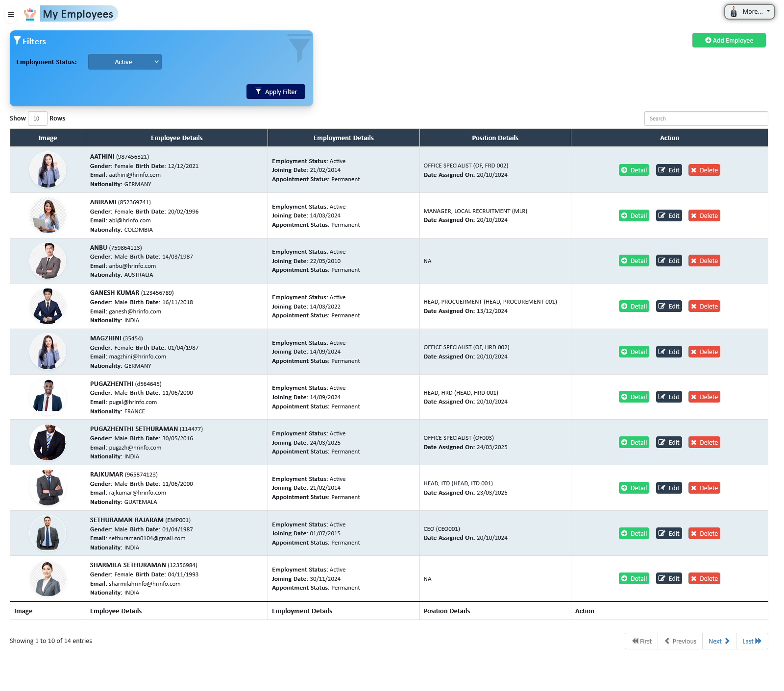This screenshot has height=691, width=784.
Task: Open the hamburger menu icon
Action: (10, 14)
